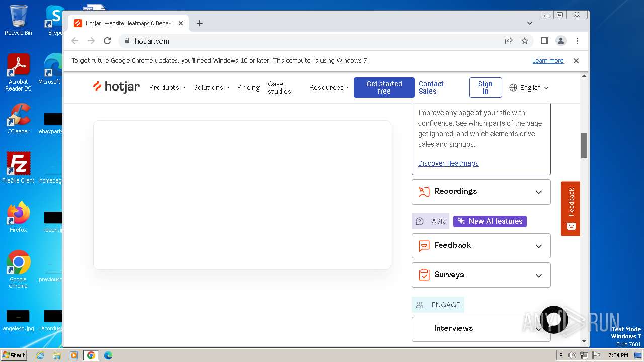
Task: Show hidden tray icons arrow
Action: click(560, 355)
